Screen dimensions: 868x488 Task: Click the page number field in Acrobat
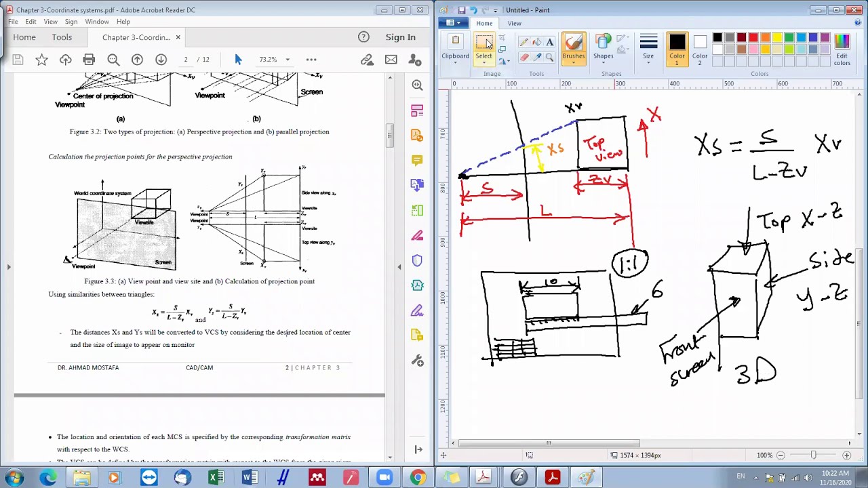(x=186, y=60)
